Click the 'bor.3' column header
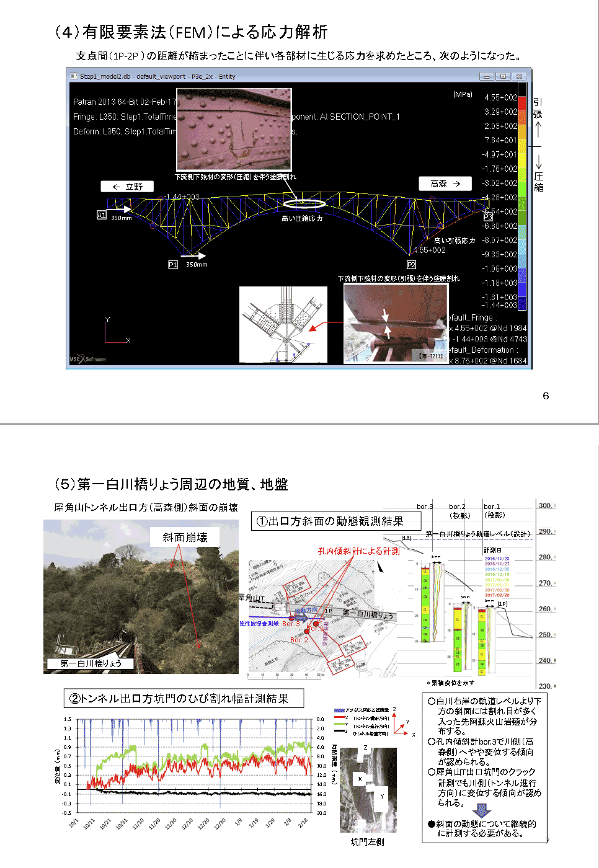 425,507
